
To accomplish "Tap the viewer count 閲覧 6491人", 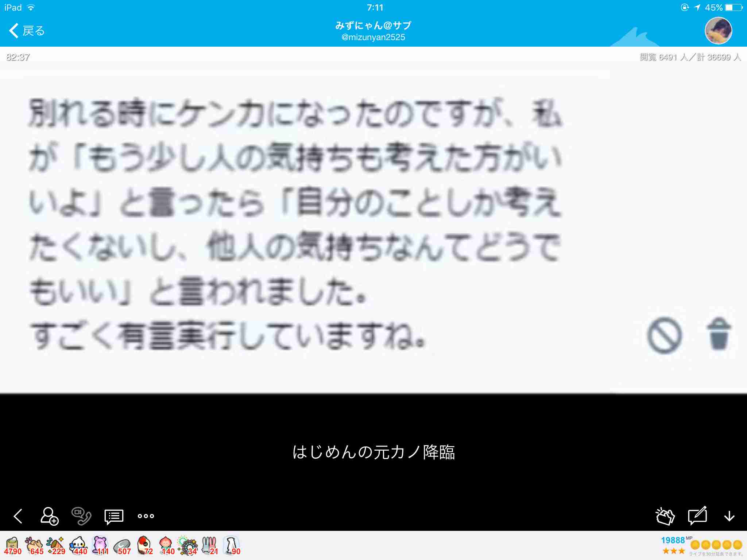I will 667,57.
